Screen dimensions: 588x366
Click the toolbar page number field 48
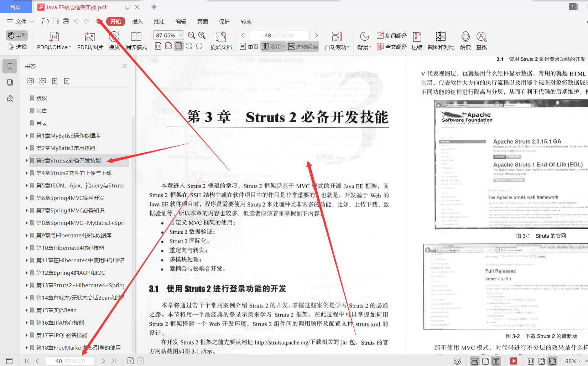pyautogui.click(x=280, y=35)
